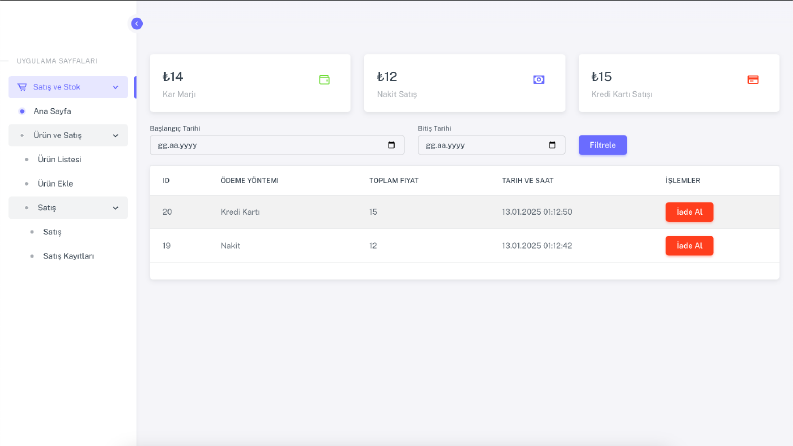Click the ₺12 Nakit Satış value
Viewport: 793px width, 446px height.
387,77
